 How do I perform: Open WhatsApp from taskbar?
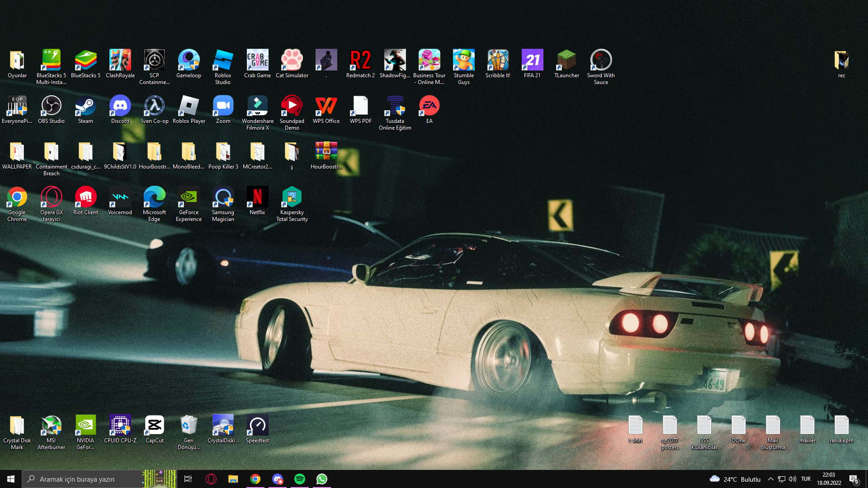coord(321,479)
